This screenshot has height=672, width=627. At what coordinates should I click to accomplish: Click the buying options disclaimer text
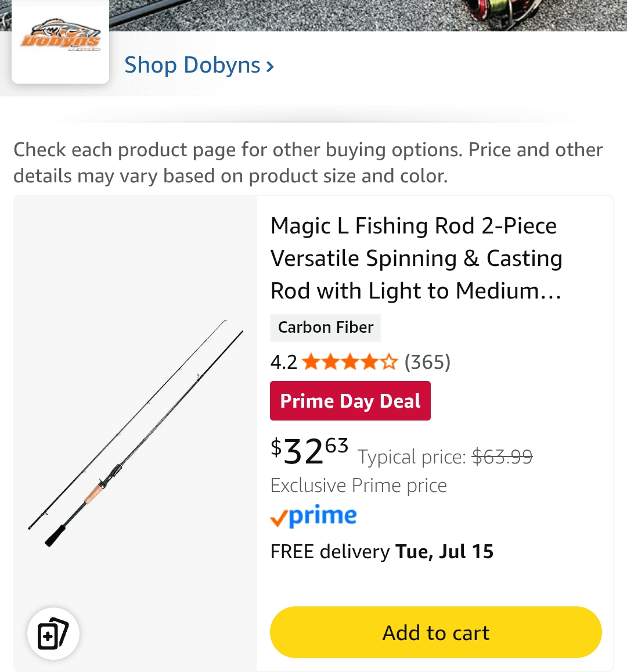click(308, 163)
